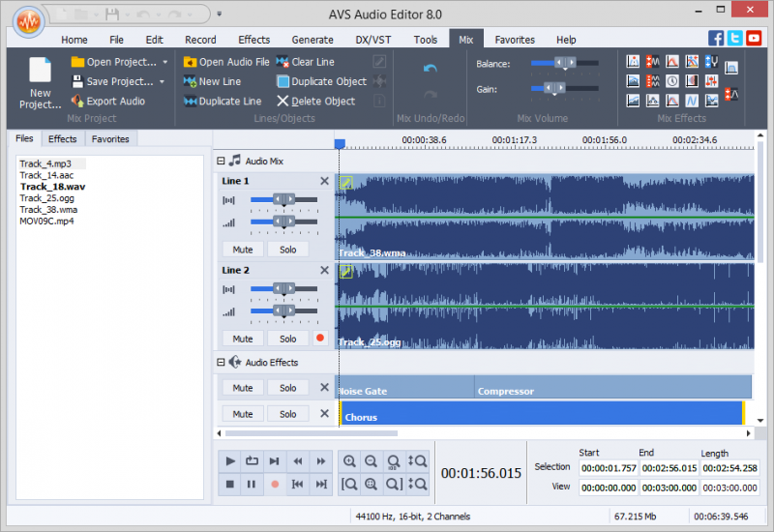Click the Zoom Out magnifier

point(372,461)
